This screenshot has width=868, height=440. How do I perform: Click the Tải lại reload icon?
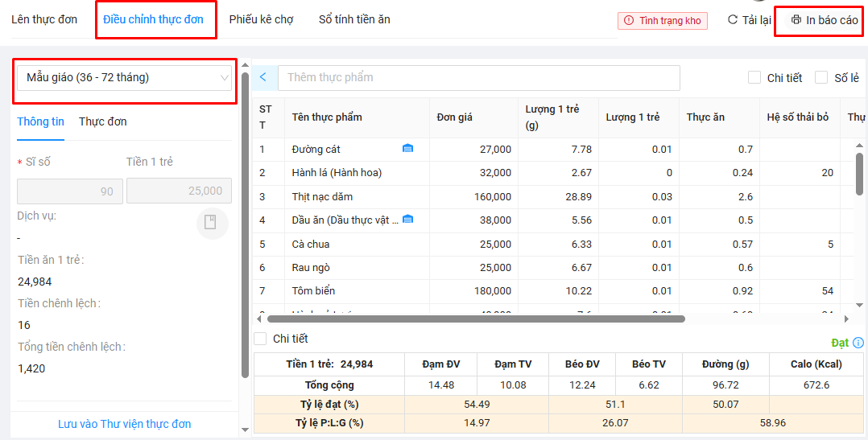[x=732, y=20]
